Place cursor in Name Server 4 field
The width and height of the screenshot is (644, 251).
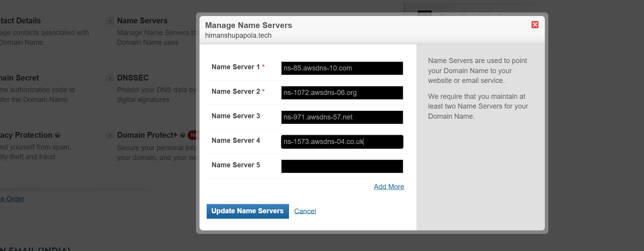(x=342, y=142)
